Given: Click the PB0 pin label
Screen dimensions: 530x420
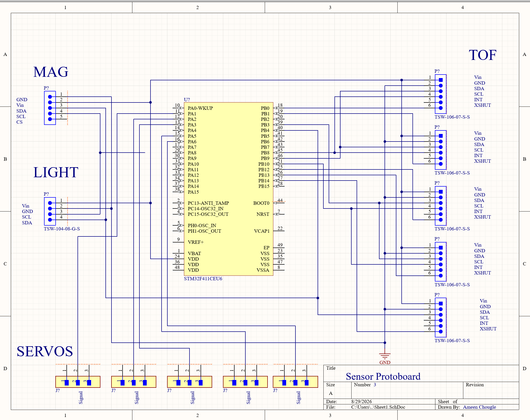Looking at the screenshot, I should [265, 108].
